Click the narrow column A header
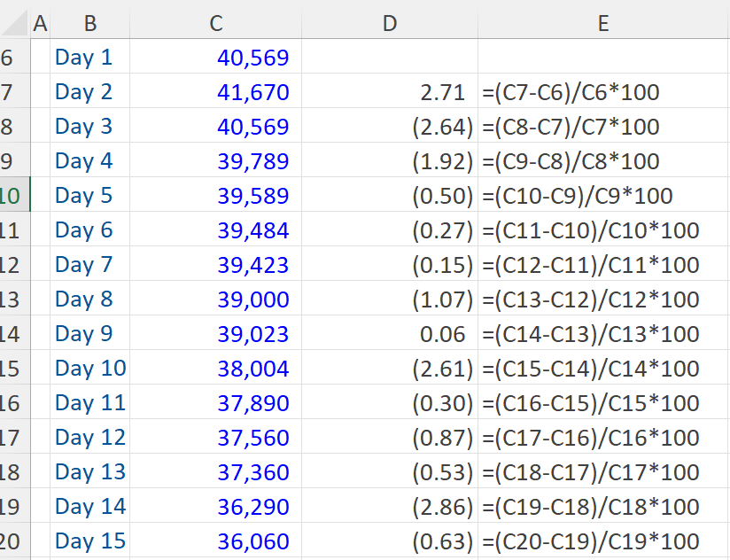Screen dimensions: 730x560 [40, 24]
